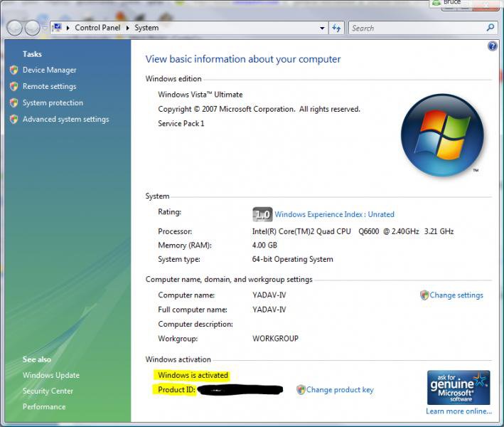504x427 pixels.
Task: Open the Learn more online link
Action: pos(459,411)
